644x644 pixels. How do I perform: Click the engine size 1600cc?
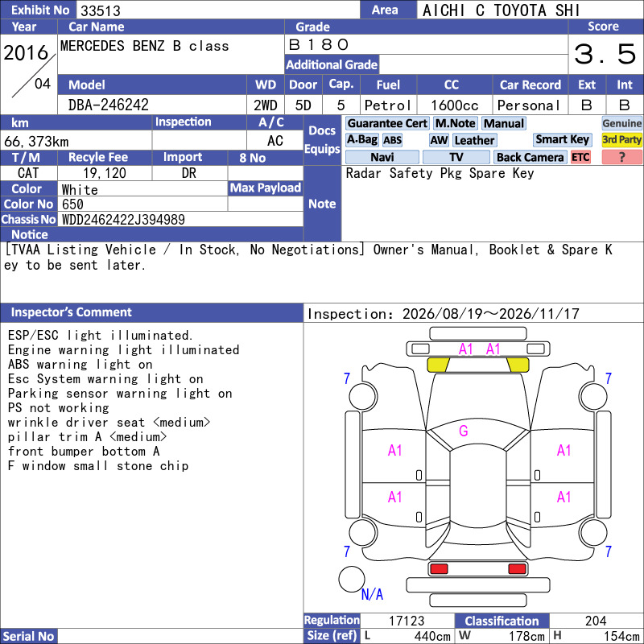[x=455, y=105]
